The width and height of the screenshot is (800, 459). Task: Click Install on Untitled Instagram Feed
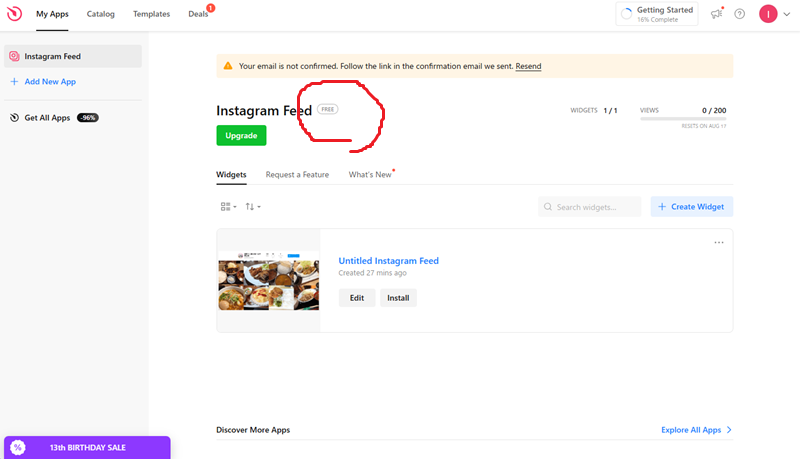point(398,298)
